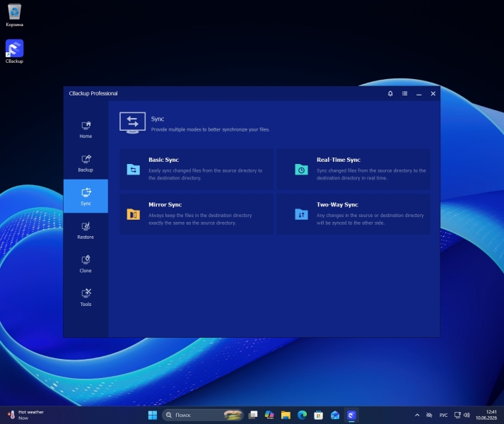Open the volume control in tray

pyautogui.click(x=467, y=415)
